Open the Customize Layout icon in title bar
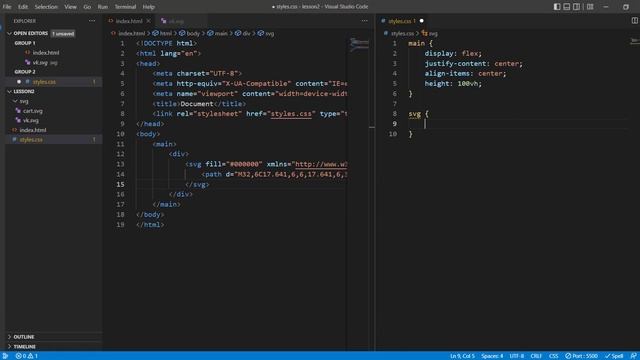640x360 pixels. pos(590,7)
